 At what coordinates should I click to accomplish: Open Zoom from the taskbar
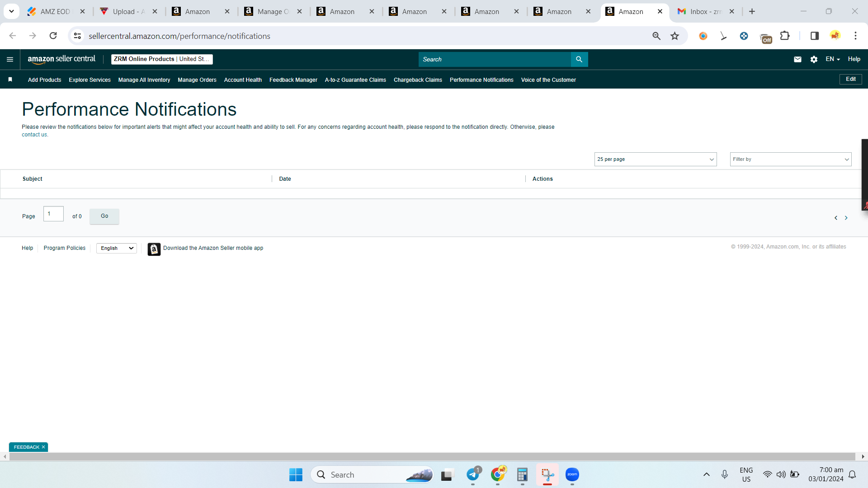point(572,474)
